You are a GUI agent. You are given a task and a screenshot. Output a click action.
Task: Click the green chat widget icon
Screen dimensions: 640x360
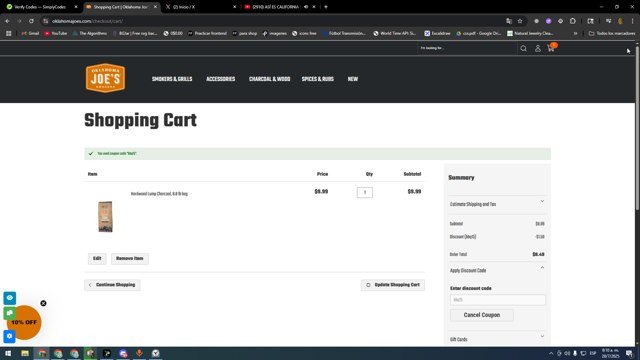(x=10, y=313)
